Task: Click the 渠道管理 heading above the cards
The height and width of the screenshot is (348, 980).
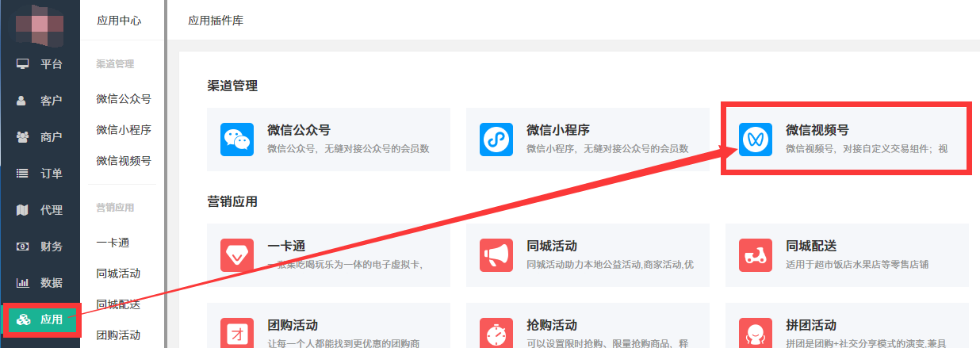Action: [232, 86]
